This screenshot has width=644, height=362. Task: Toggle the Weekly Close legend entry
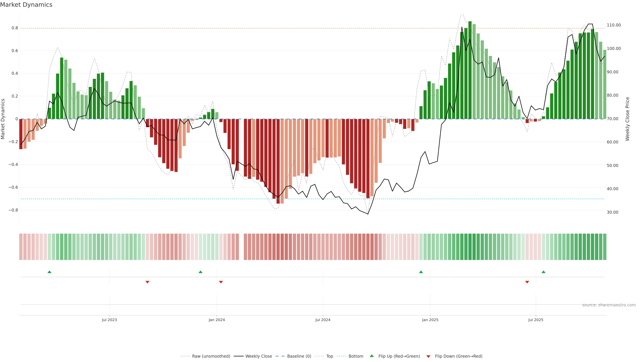[x=258, y=356]
